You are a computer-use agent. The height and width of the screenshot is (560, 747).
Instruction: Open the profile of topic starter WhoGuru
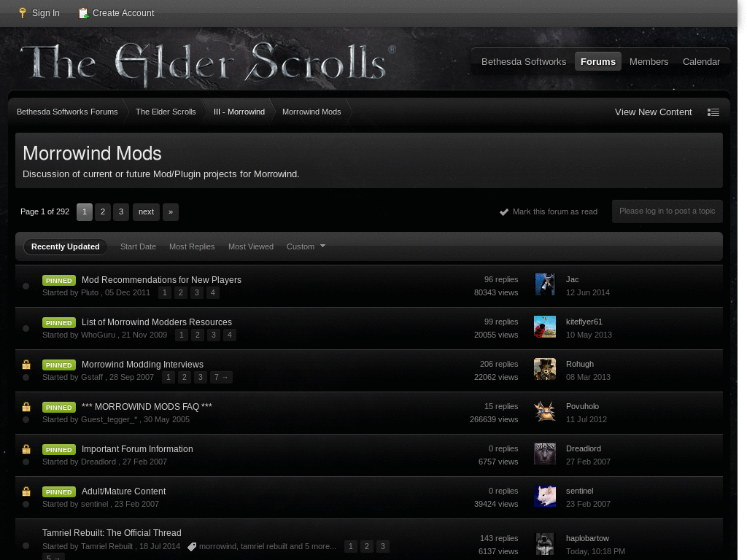(x=98, y=335)
